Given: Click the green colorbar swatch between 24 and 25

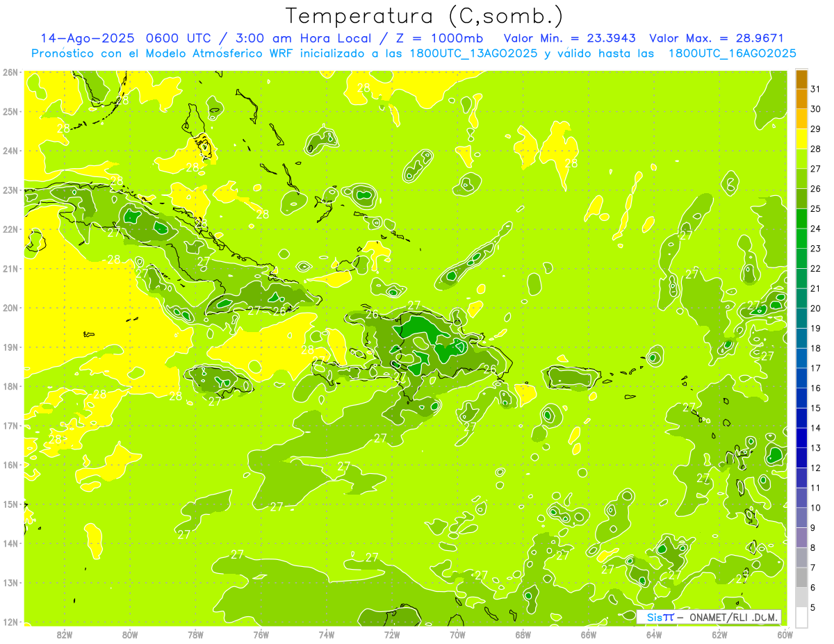Looking at the screenshot, I should [x=801, y=219].
